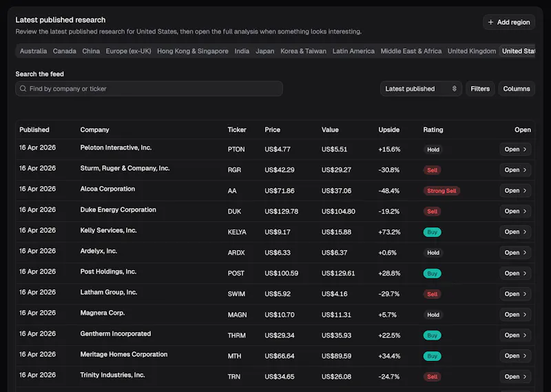Click the Ardelyx, Inc. company name
This screenshot has width=551, height=392.
click(x=98, y=251)
